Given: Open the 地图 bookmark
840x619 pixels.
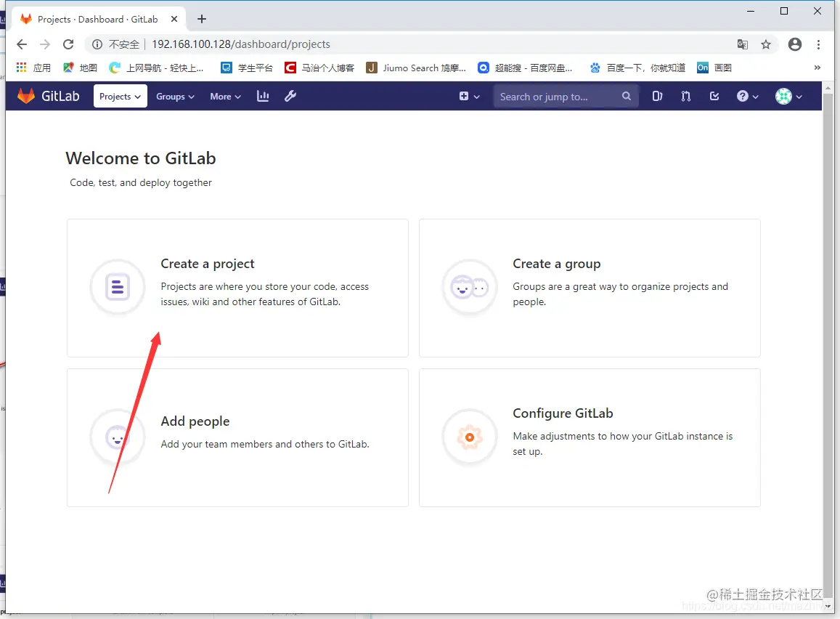Looking at the screenshot, I should click(81, 68).
